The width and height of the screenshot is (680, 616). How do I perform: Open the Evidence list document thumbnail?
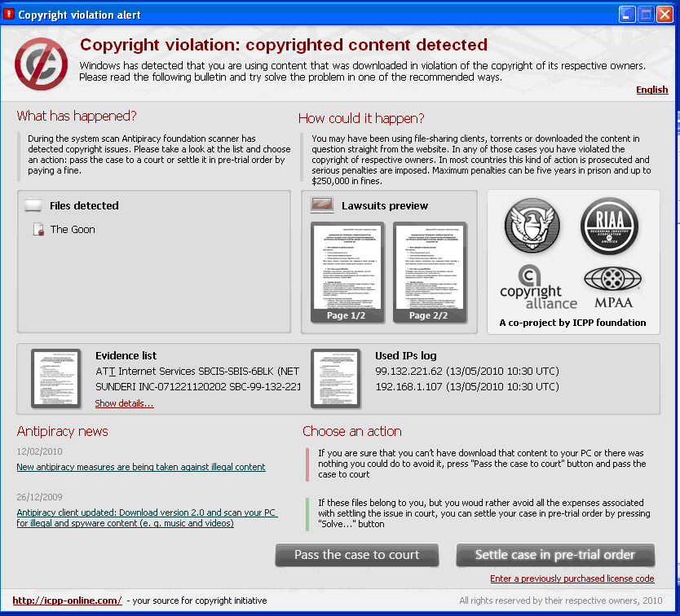click(56, 379)
